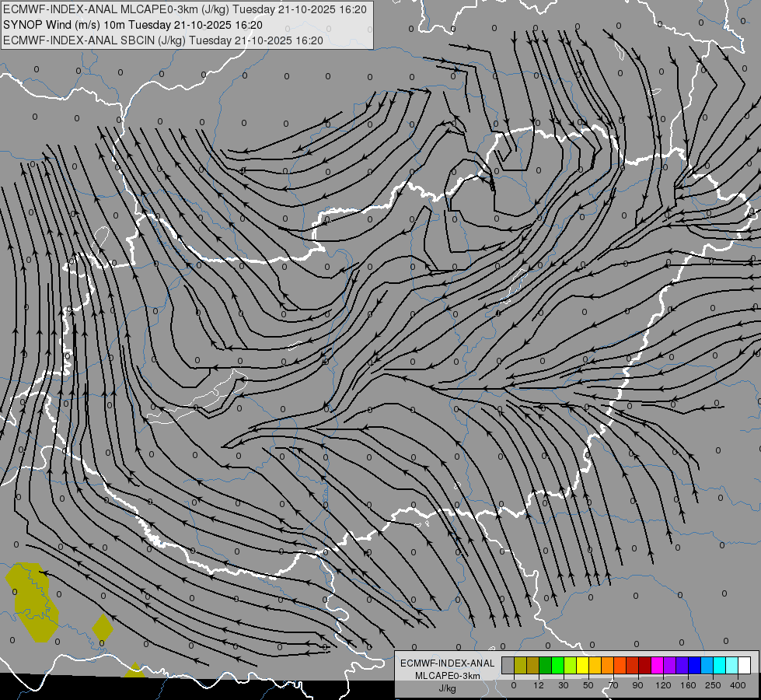Select the dark red legend swatch

pos(645,665)
